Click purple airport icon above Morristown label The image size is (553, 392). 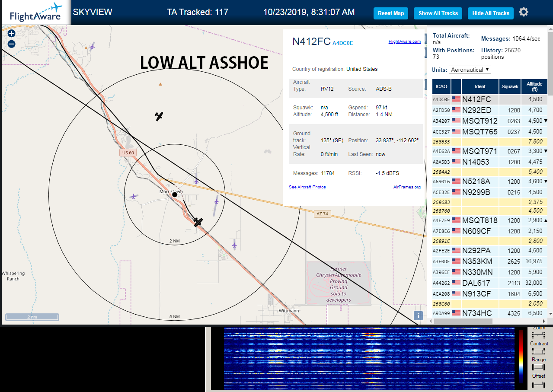(196, 181)
